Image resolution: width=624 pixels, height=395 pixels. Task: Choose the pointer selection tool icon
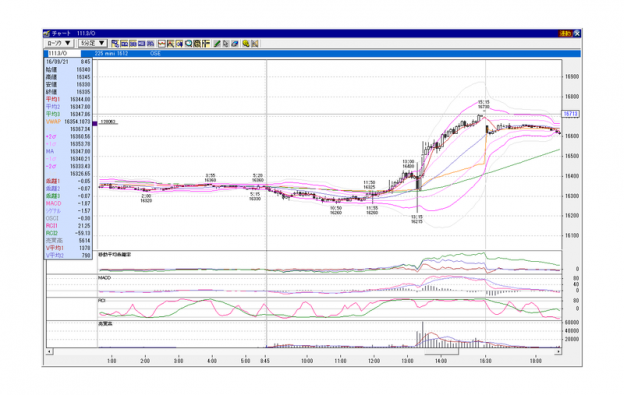coord(226,43)
